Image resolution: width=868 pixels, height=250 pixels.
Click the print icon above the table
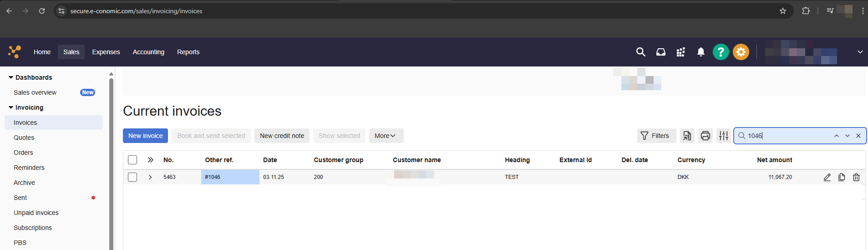point(705,136)
